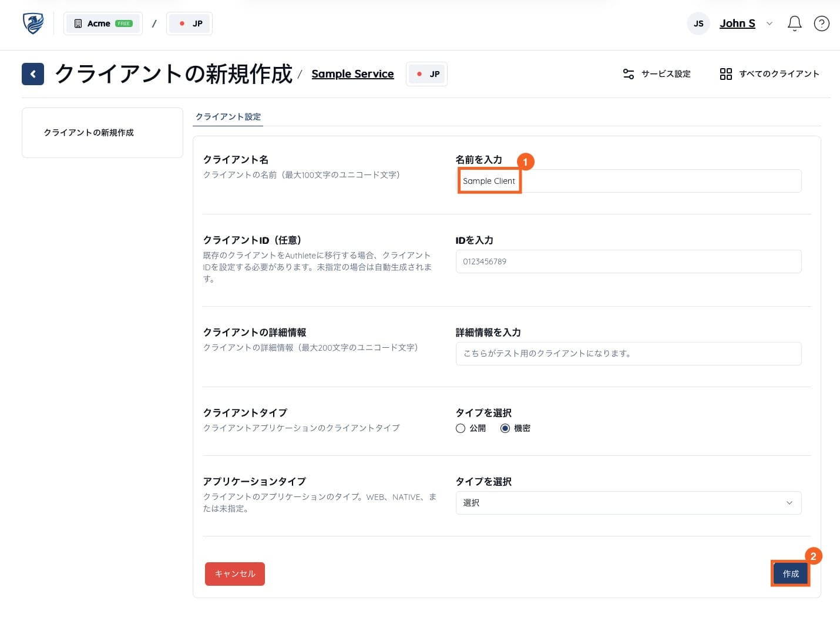
Task: Open the Acme organization selector
Action: [x=103, y=24]
